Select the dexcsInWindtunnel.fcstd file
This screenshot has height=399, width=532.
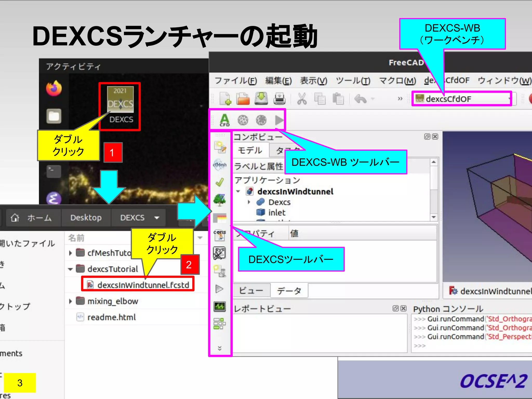click(138, 285)
